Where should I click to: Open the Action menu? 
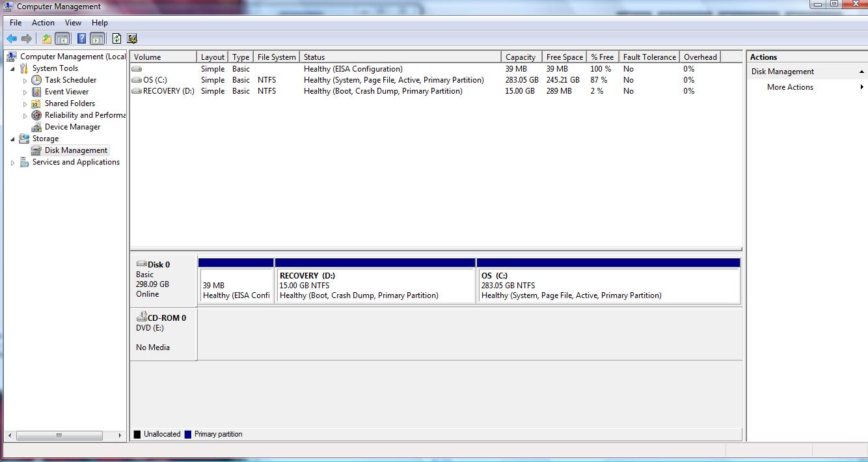pos(44,22)
